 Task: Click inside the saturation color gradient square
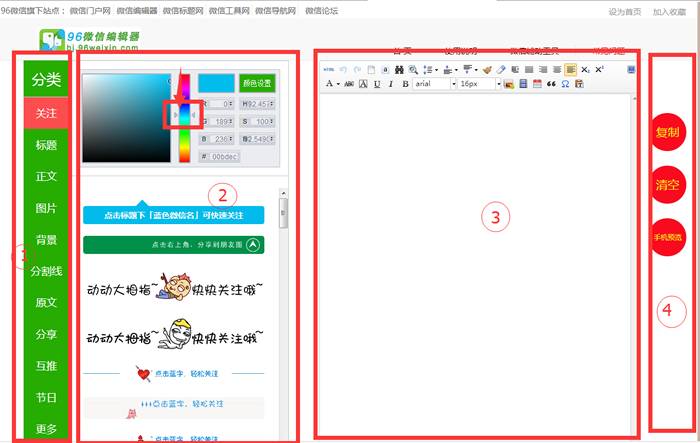point(126,118)
